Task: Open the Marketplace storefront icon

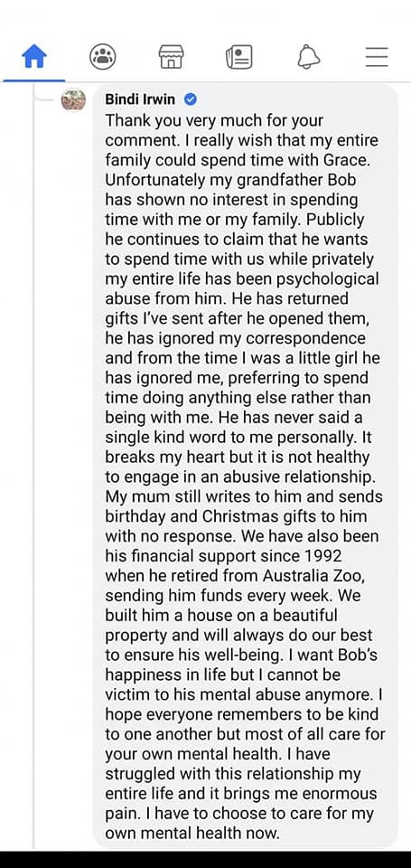Action: (171, 57)
